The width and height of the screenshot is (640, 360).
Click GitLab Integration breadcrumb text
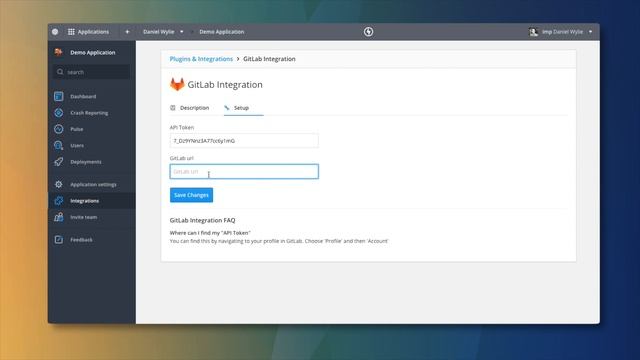(269, 59)
